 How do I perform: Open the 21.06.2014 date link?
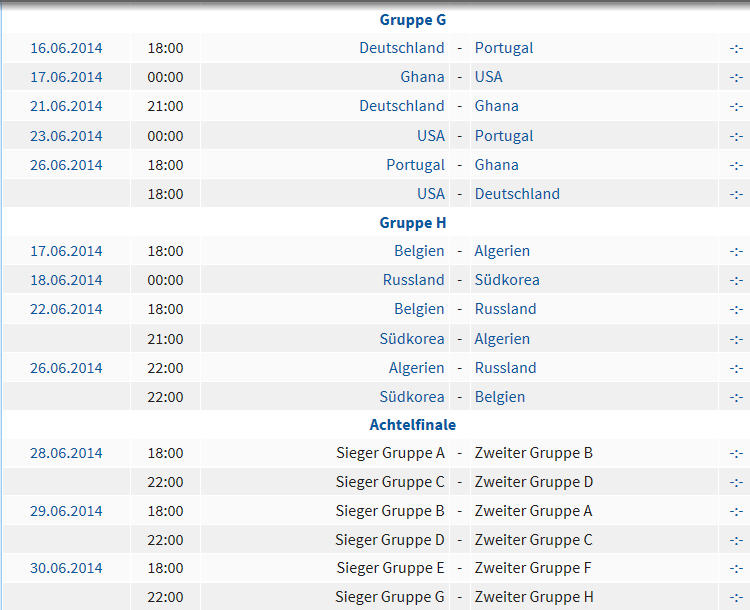(66, 106)
